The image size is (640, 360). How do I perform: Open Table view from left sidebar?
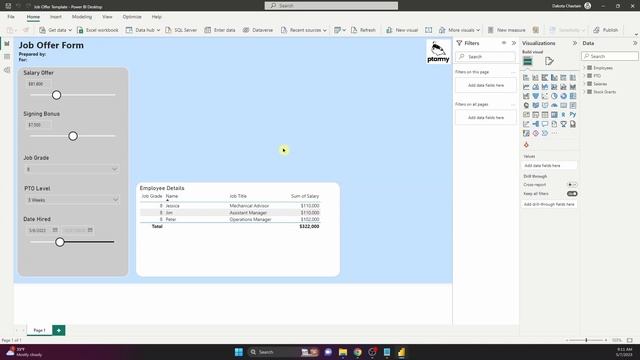pyautogui.click(x=7, y=57)
